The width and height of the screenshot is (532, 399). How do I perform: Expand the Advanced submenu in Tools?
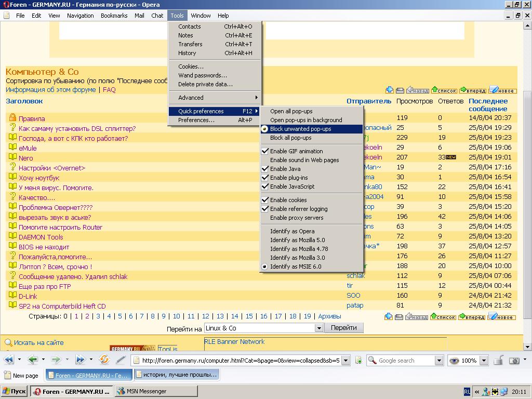(x=215, y=98)
